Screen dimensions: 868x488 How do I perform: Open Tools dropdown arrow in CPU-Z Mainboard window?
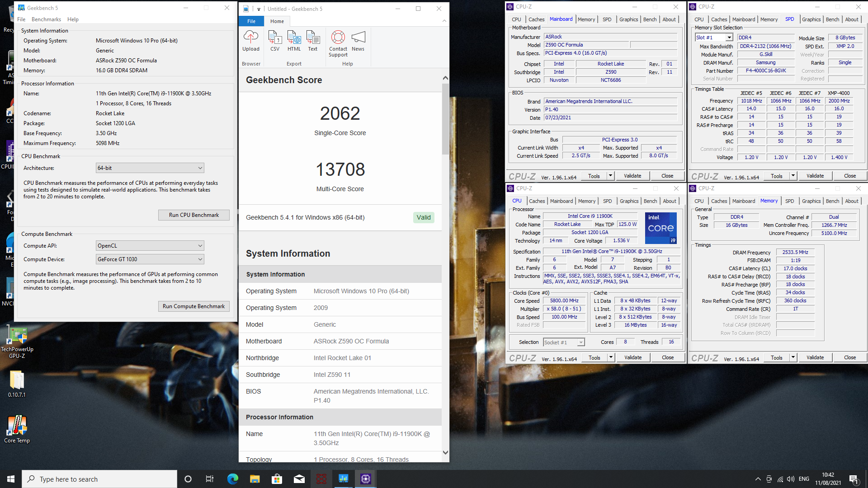pyautogui.click(x=610, y=176)
